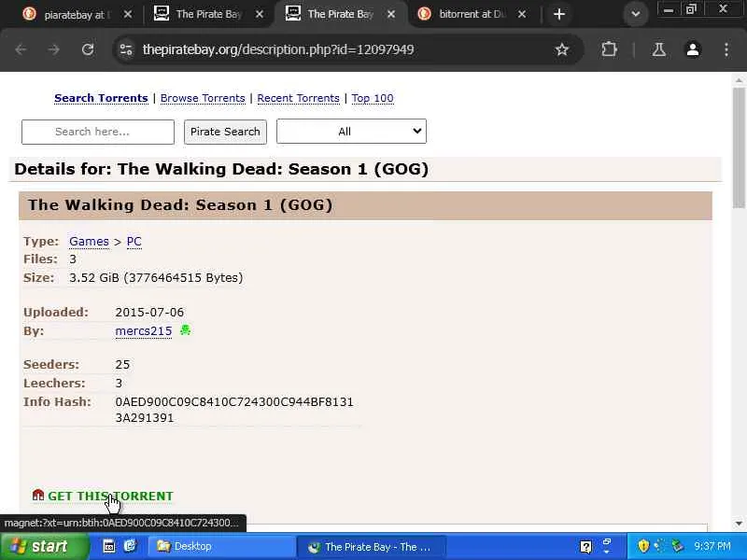The image size is (747, 560).
Task: Close the active Pirate Bay tab
Action: (391, 14)
